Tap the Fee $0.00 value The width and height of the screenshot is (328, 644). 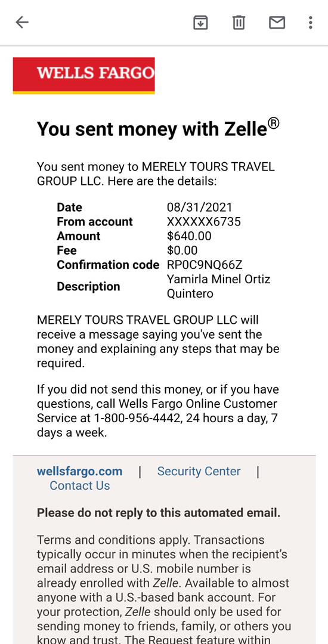[182, 250]
